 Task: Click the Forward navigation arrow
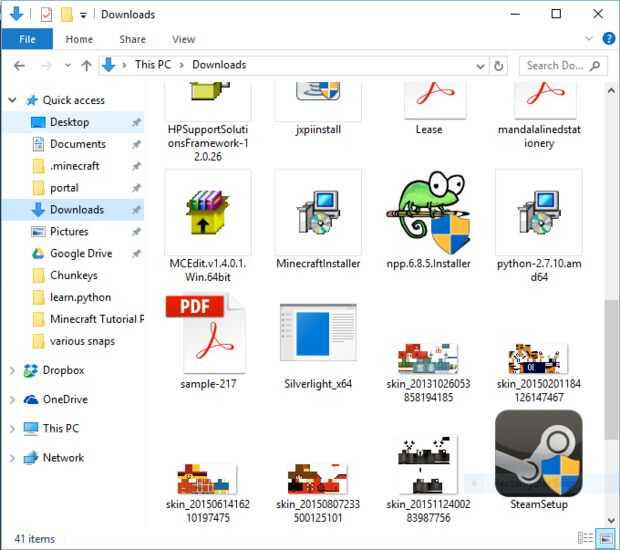tap(46, 66)
